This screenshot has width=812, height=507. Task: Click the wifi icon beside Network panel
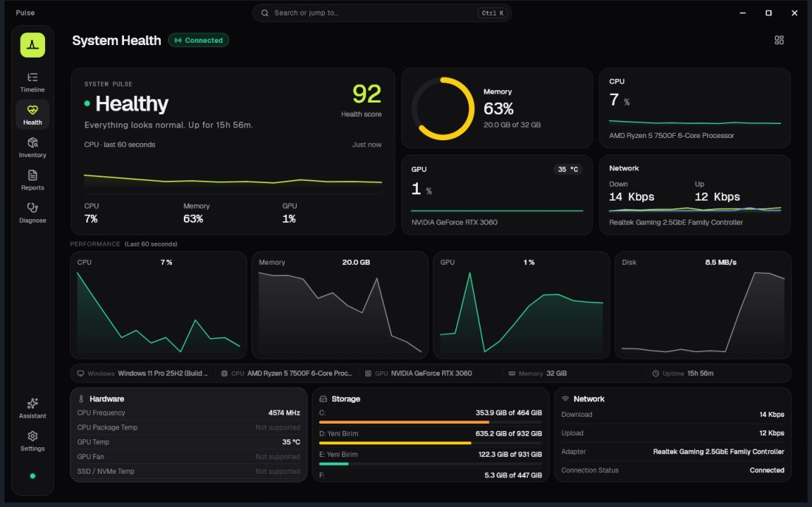pyautogui.click(x=565, y=399)
